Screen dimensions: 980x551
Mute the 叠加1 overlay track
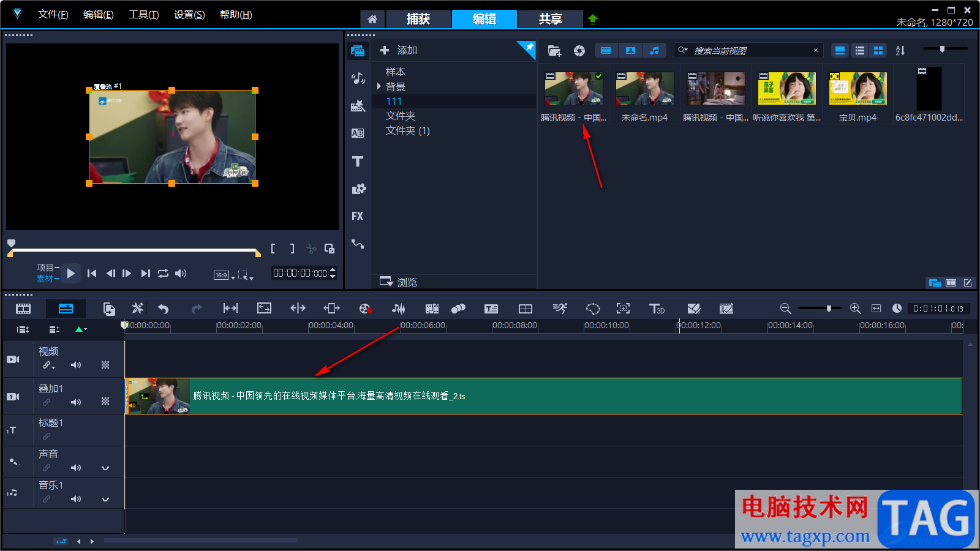(76, 402)
